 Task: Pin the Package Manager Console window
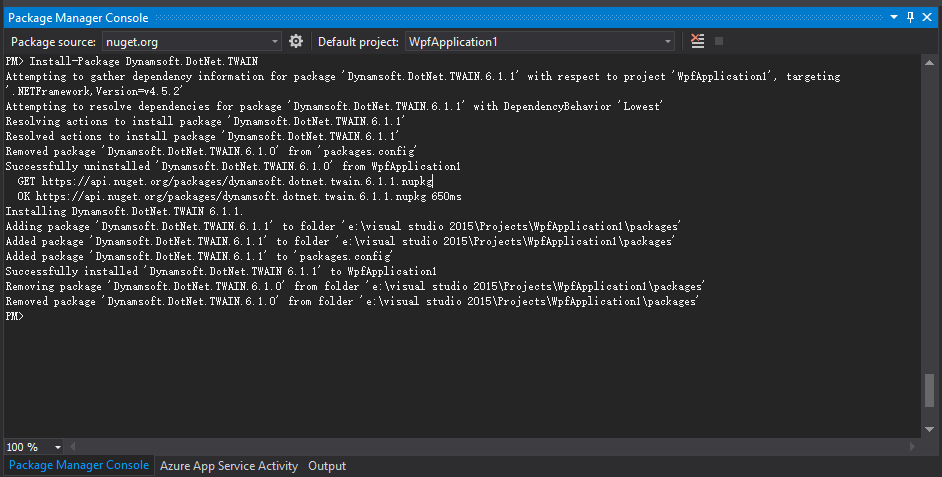tap(910, 18)
